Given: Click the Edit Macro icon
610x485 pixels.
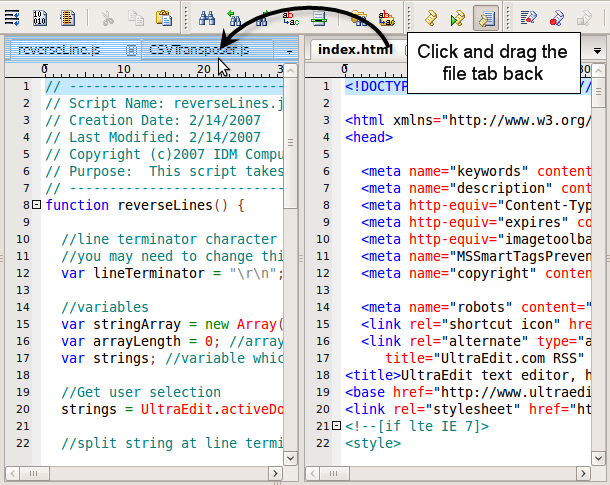Looking at the screenshot, I should coord(528,18).
